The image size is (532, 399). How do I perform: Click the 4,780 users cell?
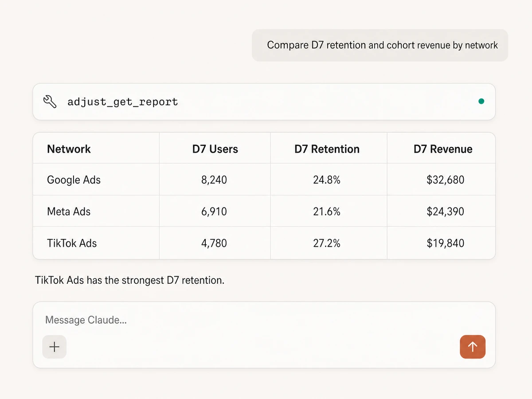214,243
